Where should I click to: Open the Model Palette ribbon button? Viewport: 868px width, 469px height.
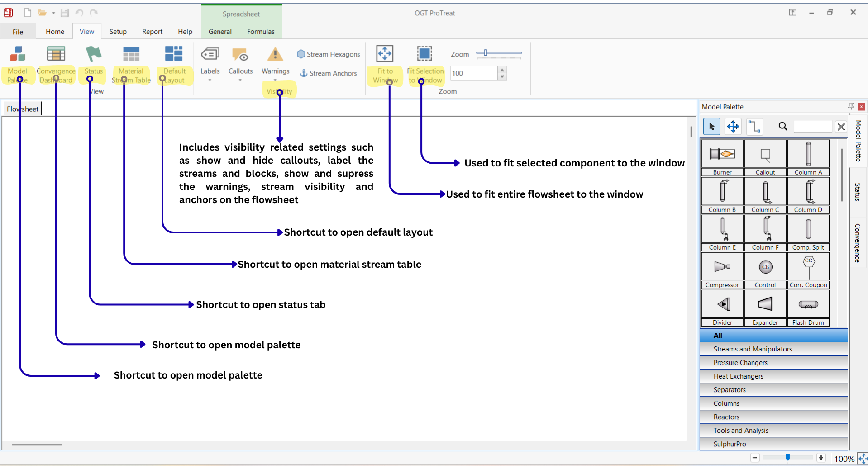pos(18,64)
